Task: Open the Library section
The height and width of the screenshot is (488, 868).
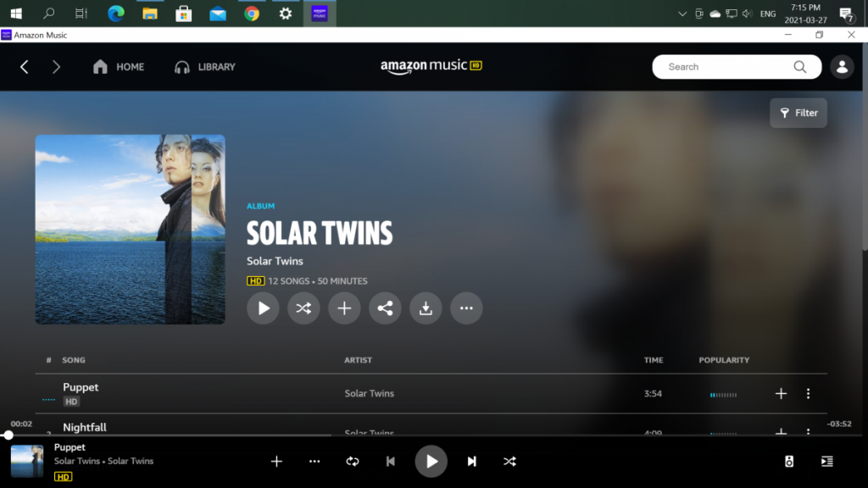Action: tap(205, 67)
